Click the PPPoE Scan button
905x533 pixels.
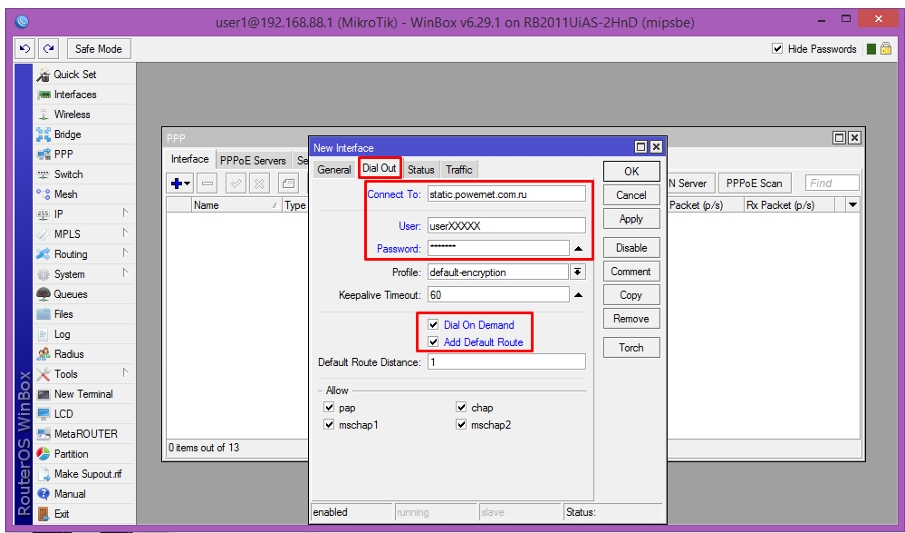754,184
